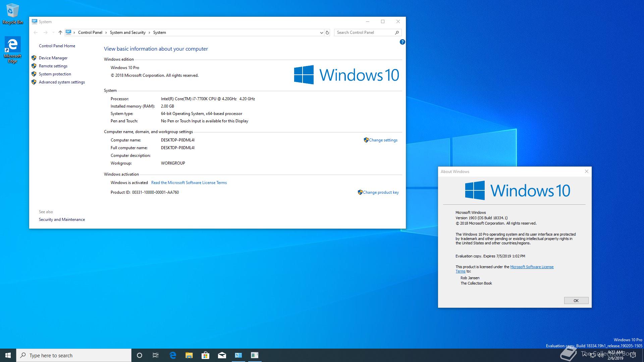Select the Evaluation copy expiry text
Screen dimensions: 644x362
coord(490,256)
